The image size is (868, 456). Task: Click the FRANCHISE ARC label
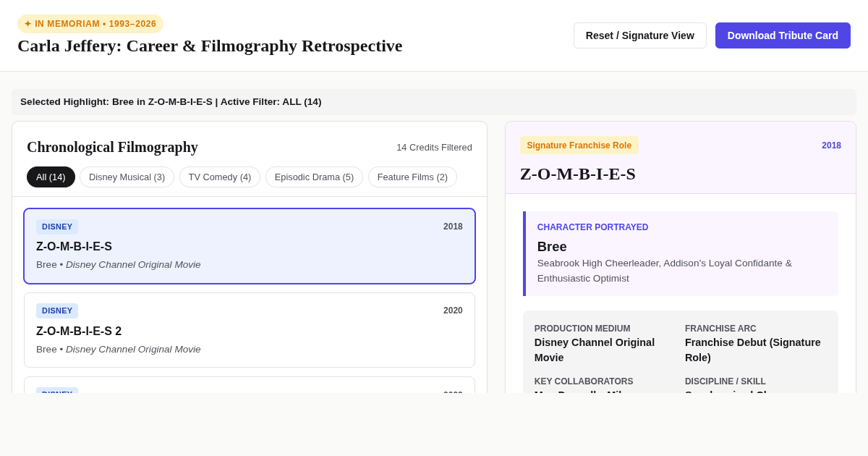(720, 329)
